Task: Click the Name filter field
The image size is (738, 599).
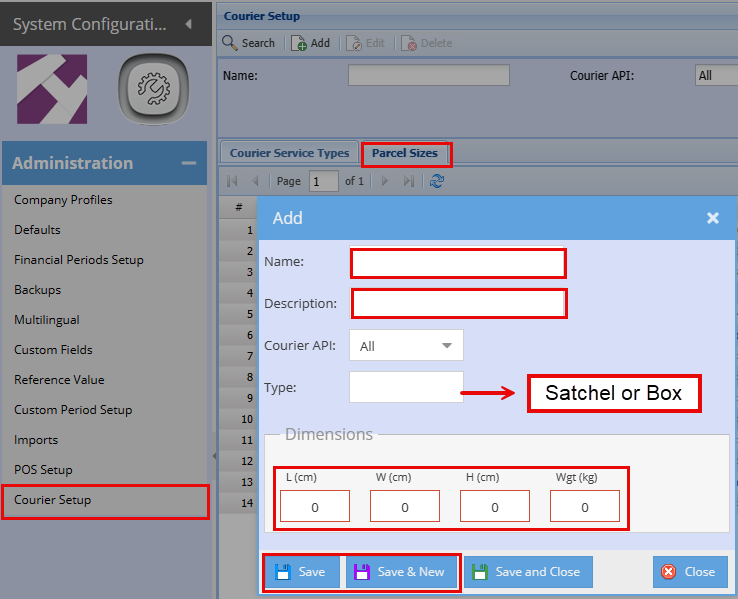Action: pyautogui.click(x=429, y=75)
